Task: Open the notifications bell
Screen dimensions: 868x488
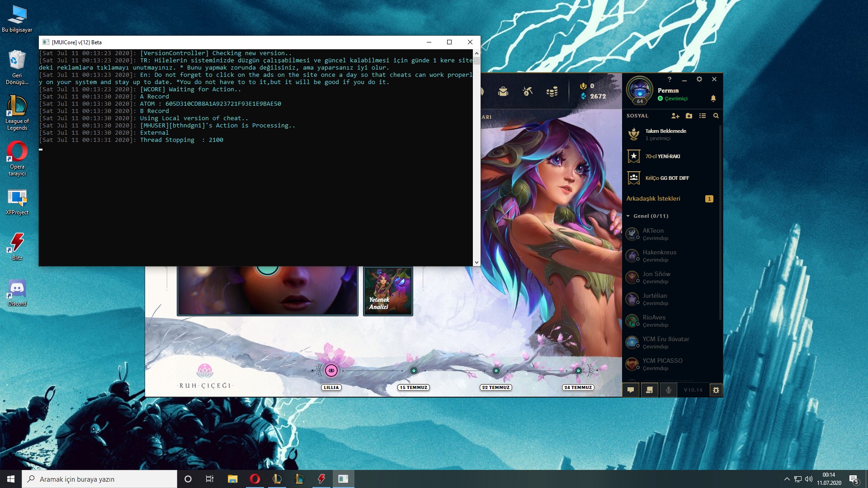Action: coord(713,99)
